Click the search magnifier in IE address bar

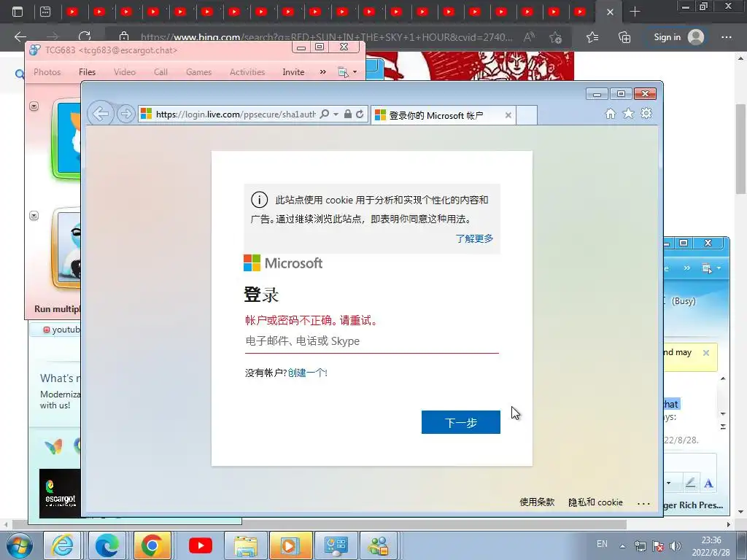point(325,114)
